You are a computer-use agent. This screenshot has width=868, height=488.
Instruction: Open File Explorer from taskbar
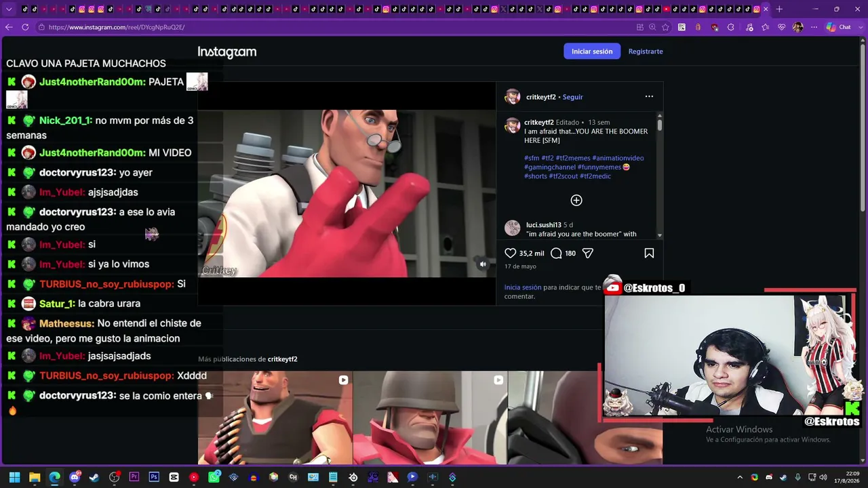(35, 477)
